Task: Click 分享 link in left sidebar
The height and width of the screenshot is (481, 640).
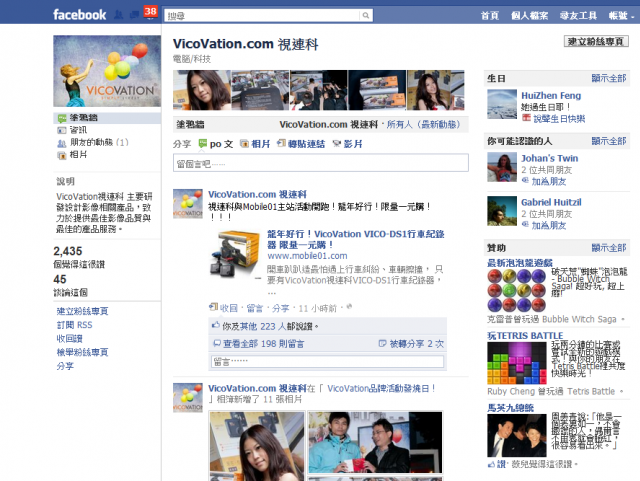Action: tap(65, 366)
